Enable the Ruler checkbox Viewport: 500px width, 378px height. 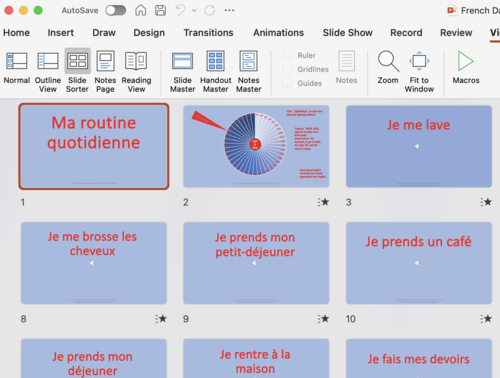point(287,55)
